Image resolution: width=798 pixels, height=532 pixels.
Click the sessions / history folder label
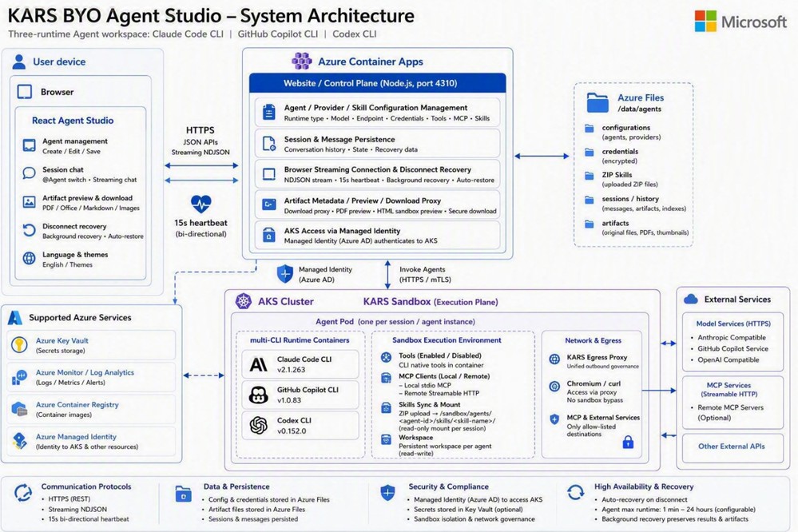(x=630, y=199)
